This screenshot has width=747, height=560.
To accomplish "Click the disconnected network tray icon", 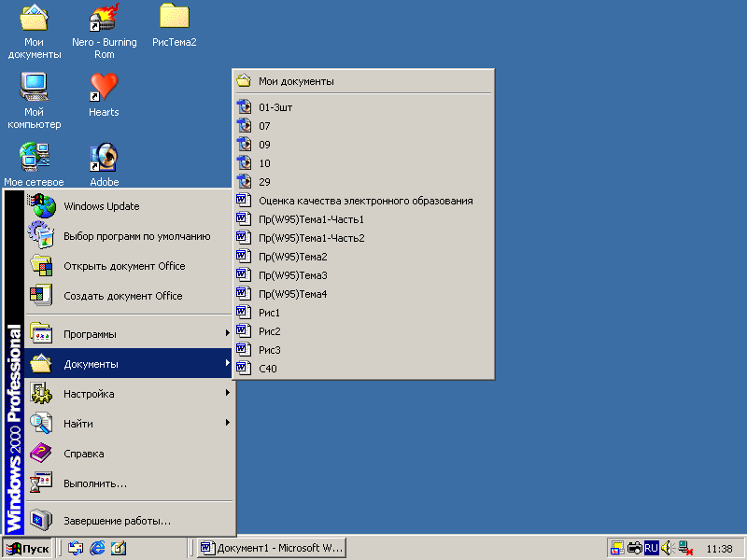I will (x=685, y=548).
